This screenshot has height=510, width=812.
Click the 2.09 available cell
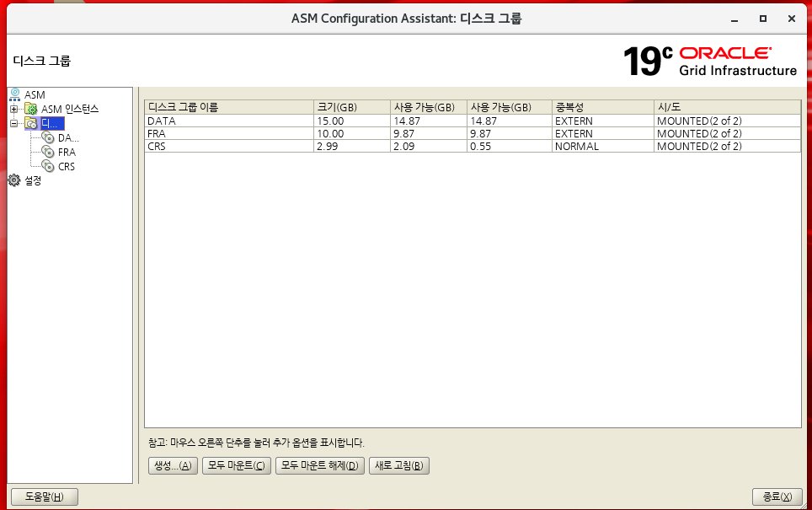[429, 146]
